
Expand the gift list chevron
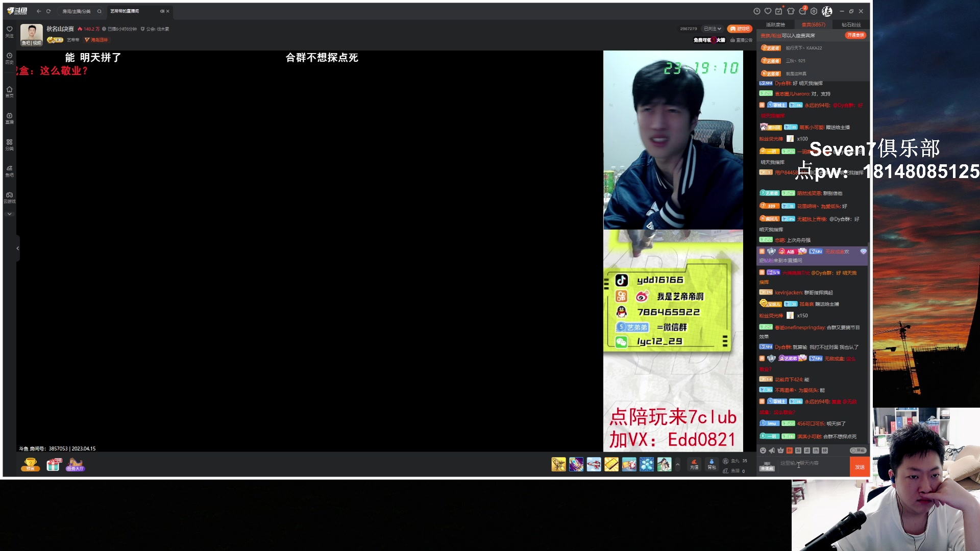click(678, 464)
